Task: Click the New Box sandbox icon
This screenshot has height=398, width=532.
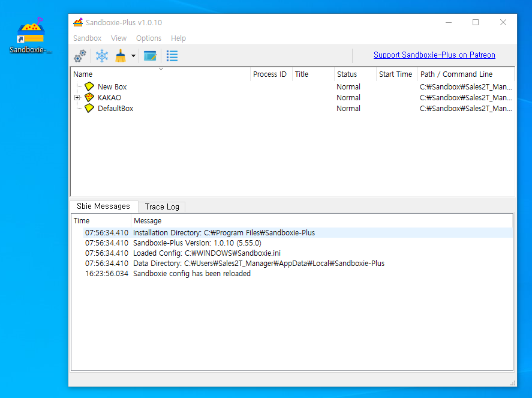Action: click(x=89, y=86)
